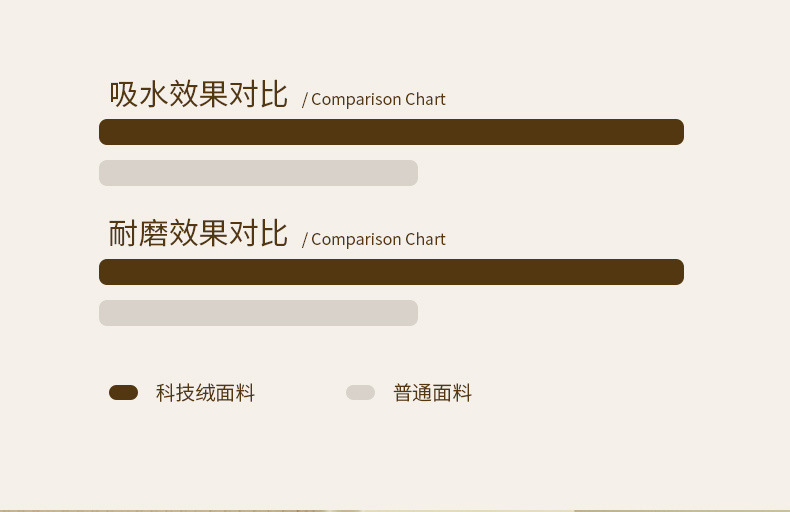Click the 普通面料 legend label
The image size is (790, 512).
(x=432, y=393)
